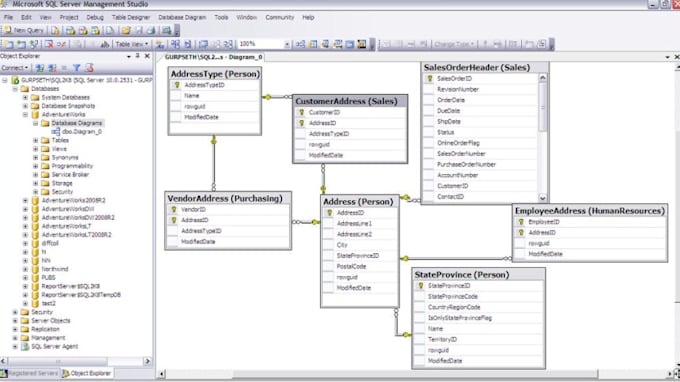Click New Table icon in diagram toolbar
The image size is (680, 382).
click(x=8, y=44)
